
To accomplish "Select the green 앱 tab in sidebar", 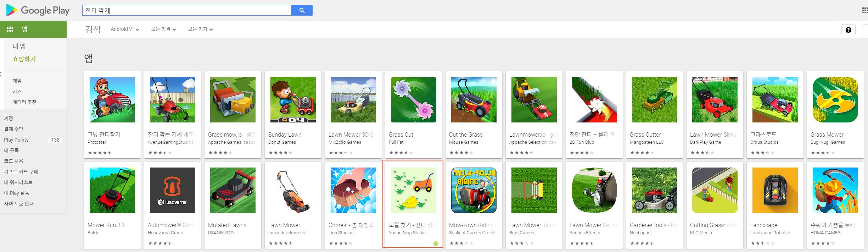I will (x=33, y=29).
